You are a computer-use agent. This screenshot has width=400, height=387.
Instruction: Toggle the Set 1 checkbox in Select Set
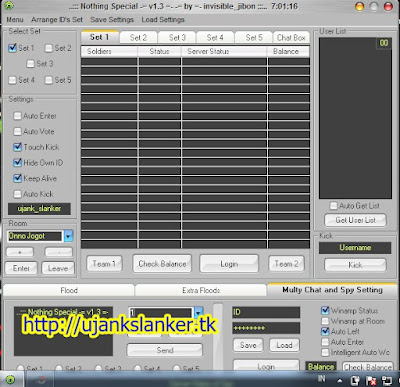pos(12,48)
